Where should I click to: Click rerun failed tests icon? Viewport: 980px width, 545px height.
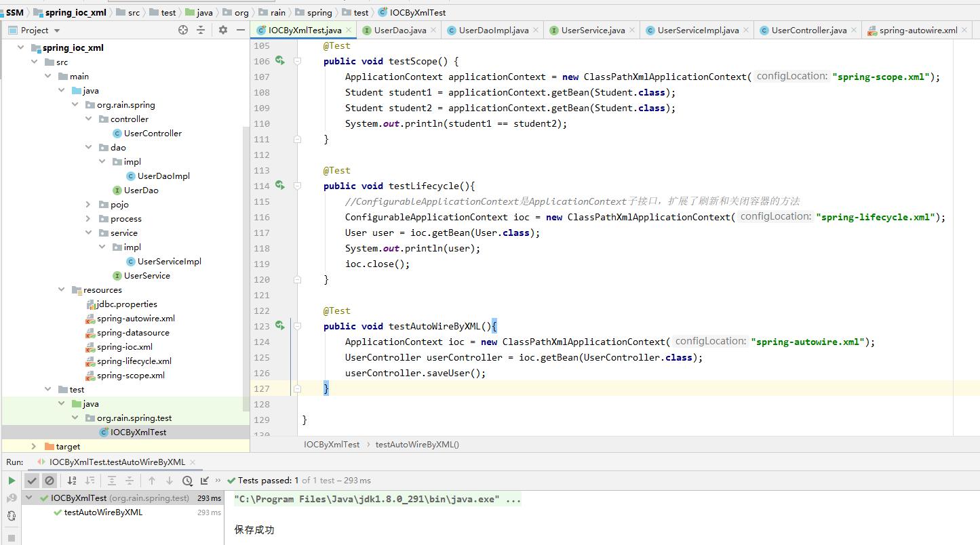pos(12,498)
